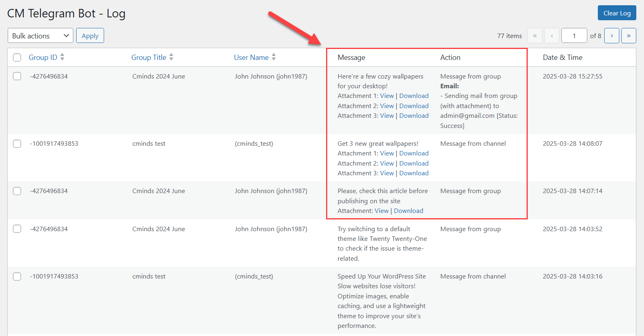View Attachment 1 of cozy wallpapers message
This screenshot has width=644, height=336.
[387, 96]
